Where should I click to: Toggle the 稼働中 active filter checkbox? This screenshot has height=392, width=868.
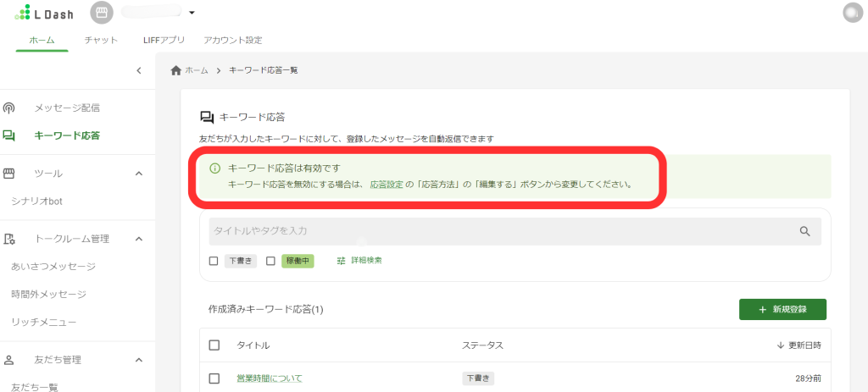pyautogui.click(x=270, y=261)
